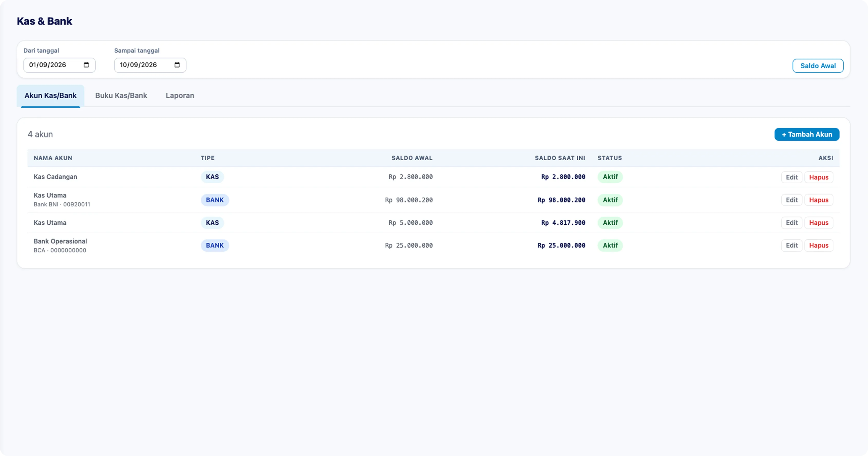868x456 pixels.
Task: Click the Bank BNI · 00920011 subtitle
Action: point(62,205)
